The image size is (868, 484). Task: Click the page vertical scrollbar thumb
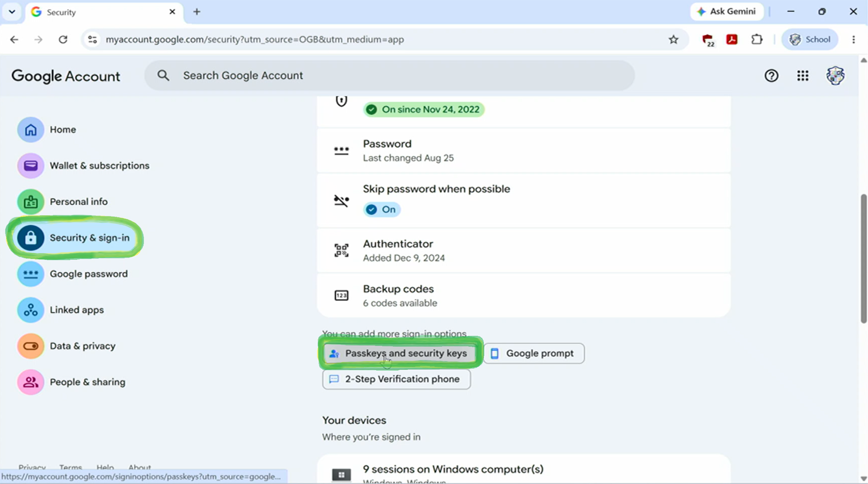863,259
